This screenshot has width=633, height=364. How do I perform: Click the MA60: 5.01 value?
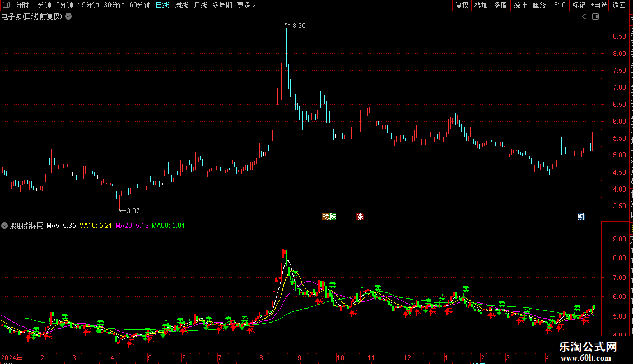pyautogui.click(x=169, y=226)
